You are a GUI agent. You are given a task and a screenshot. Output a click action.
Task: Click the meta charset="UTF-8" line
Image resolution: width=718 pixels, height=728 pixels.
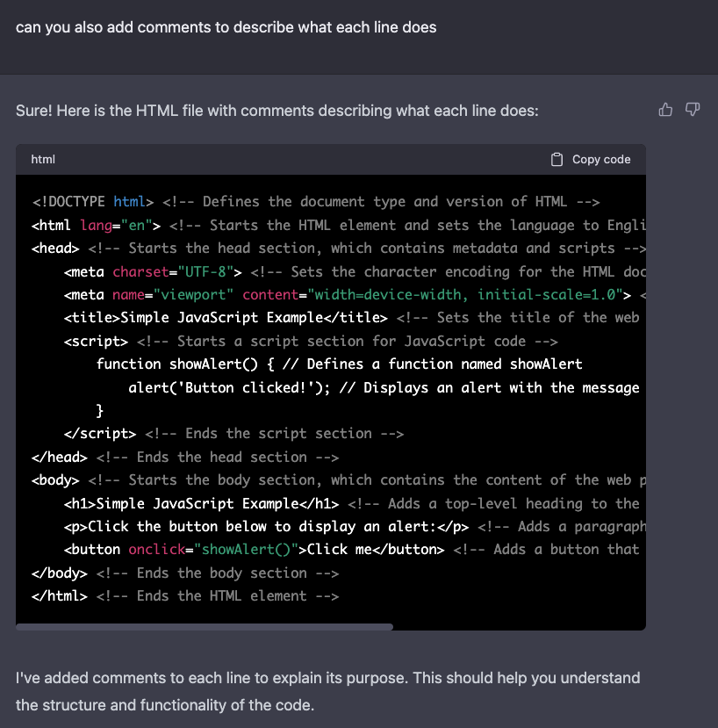click(x=355, y=271)
